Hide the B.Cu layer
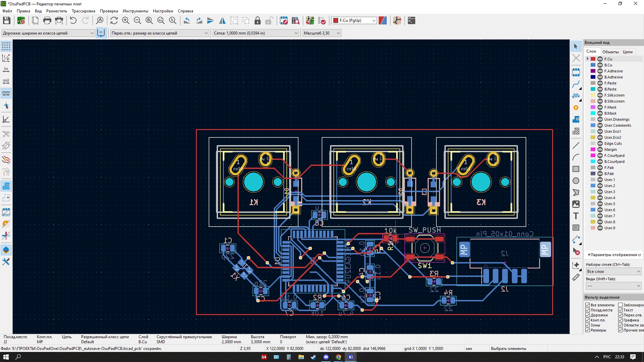644x362 pixels. (600, 65)
